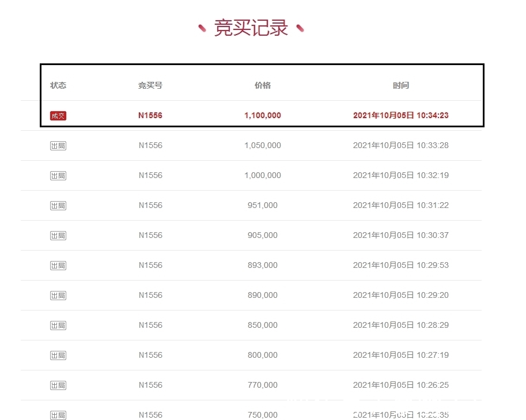Select the price 850,000
The height and width of the screenshot is (420, 526).
(263, 325)
